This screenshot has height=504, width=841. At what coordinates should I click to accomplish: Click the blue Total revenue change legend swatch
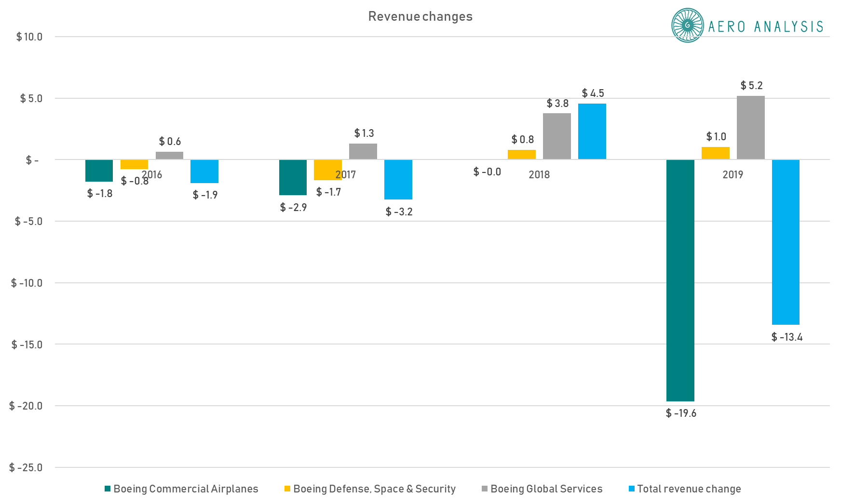point(632,489)
